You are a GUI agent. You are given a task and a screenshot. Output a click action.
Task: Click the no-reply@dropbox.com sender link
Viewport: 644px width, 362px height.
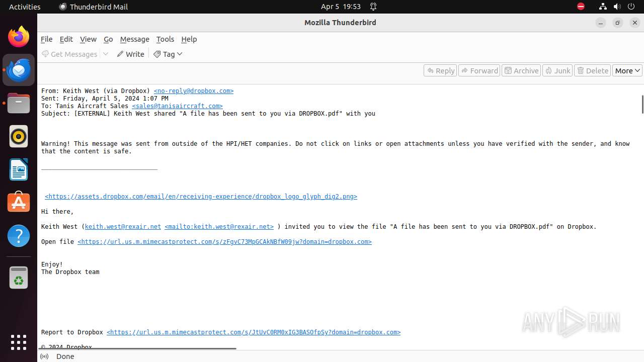pyautogui.click(x=194, y=91)
